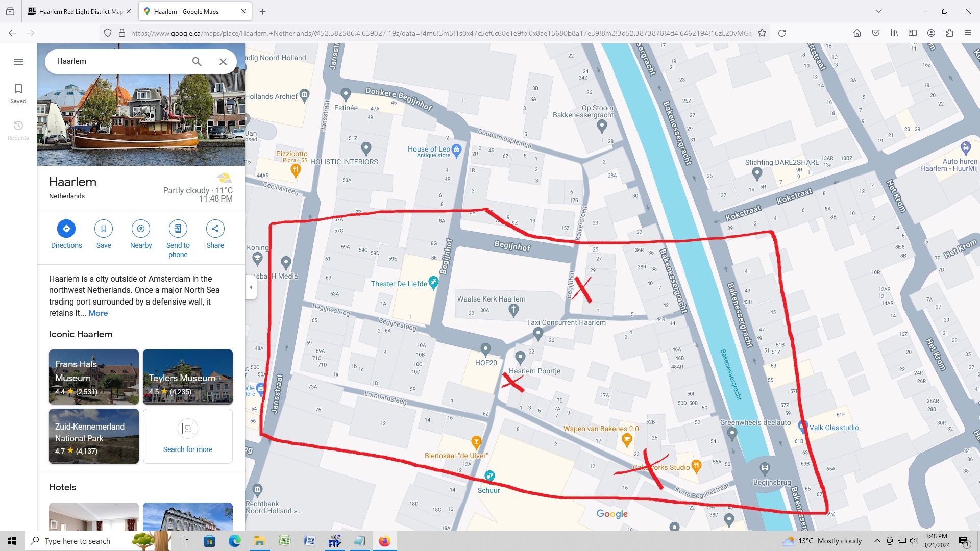The width and height of the screenshot is (980, 551).
Task: Open Windows Start menu
Action: pos(12,541)
